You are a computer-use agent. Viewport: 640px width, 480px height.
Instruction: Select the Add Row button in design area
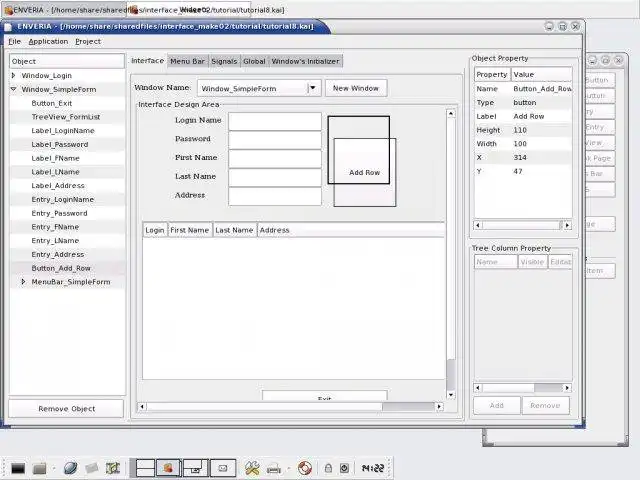(x=364, y=172)
